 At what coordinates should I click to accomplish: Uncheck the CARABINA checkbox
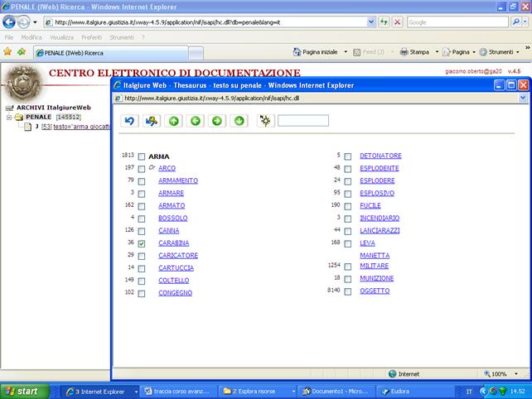[142, 243]
